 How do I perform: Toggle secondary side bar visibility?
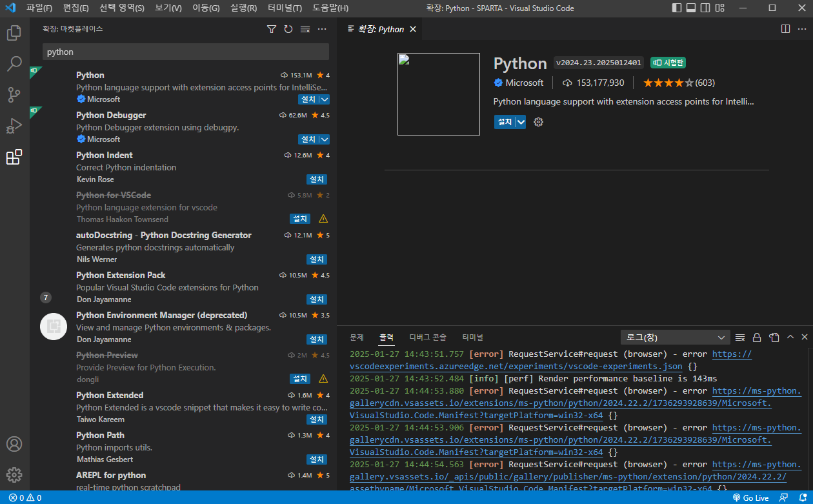tap(705, 8)
